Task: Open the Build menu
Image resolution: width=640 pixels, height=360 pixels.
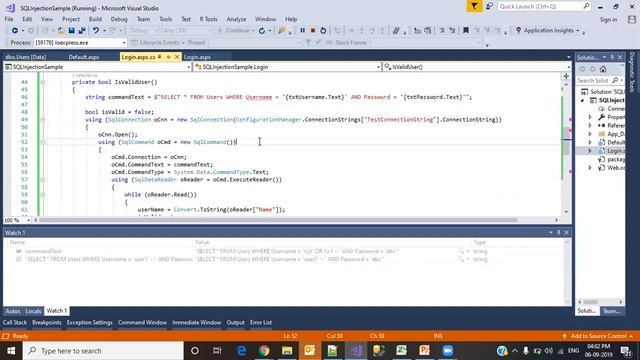Action: (x=95, y=19)
